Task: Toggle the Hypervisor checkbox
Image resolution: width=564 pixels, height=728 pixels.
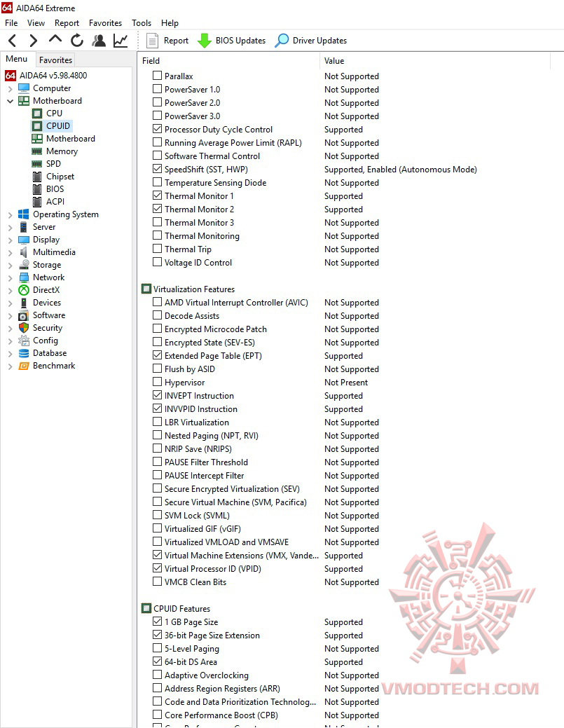Action: (158, 382)
